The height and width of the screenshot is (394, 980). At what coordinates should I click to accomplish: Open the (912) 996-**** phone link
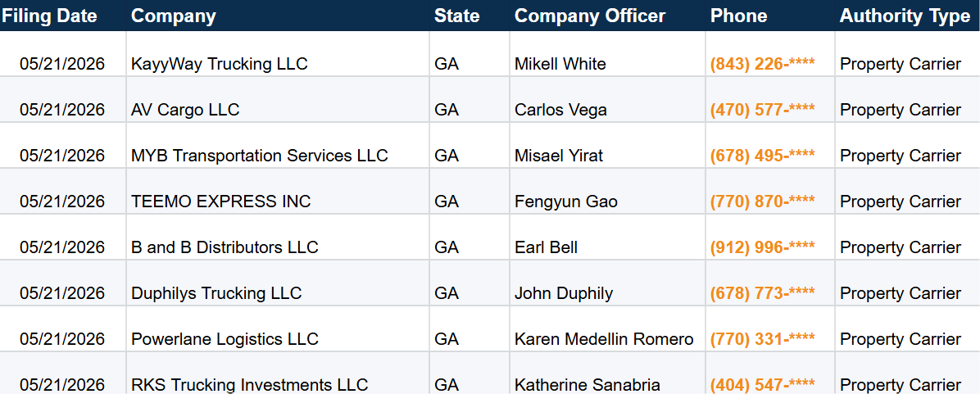763,247
